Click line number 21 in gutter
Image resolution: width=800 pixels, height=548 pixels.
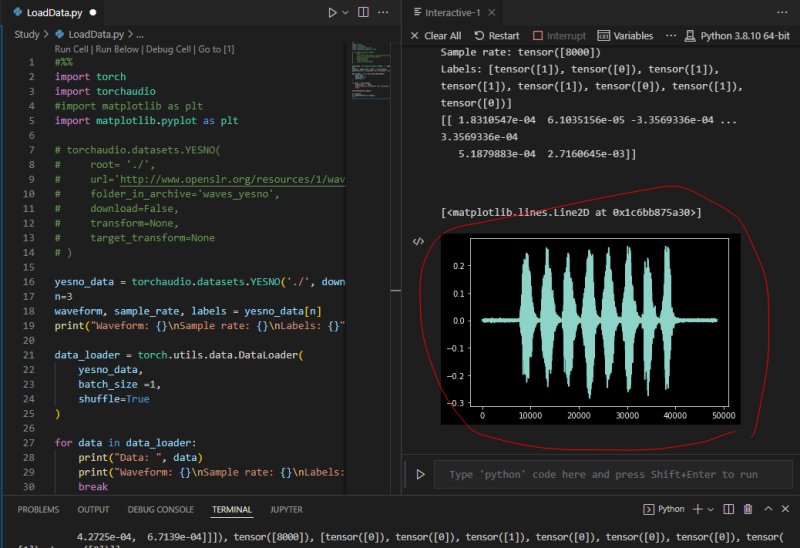29,355
